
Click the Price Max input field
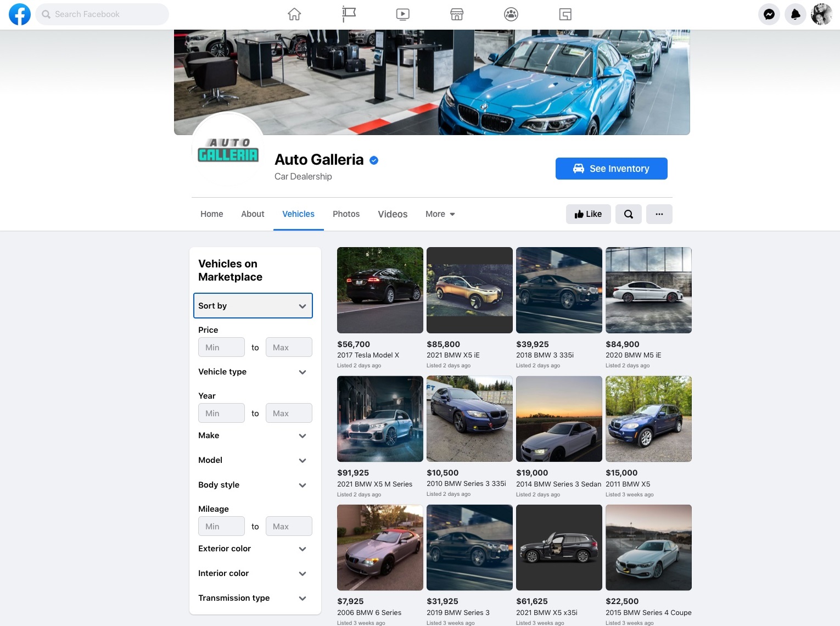point(289,347)
